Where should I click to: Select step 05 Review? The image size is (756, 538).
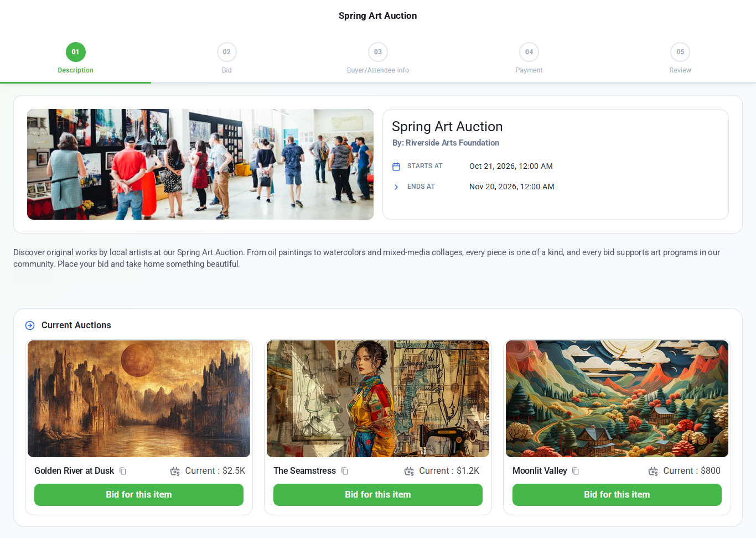680,58
